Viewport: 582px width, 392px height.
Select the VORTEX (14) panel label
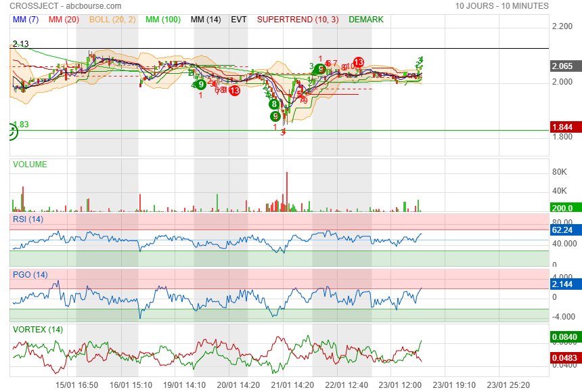pyautogui.click(x=34, y=330)
